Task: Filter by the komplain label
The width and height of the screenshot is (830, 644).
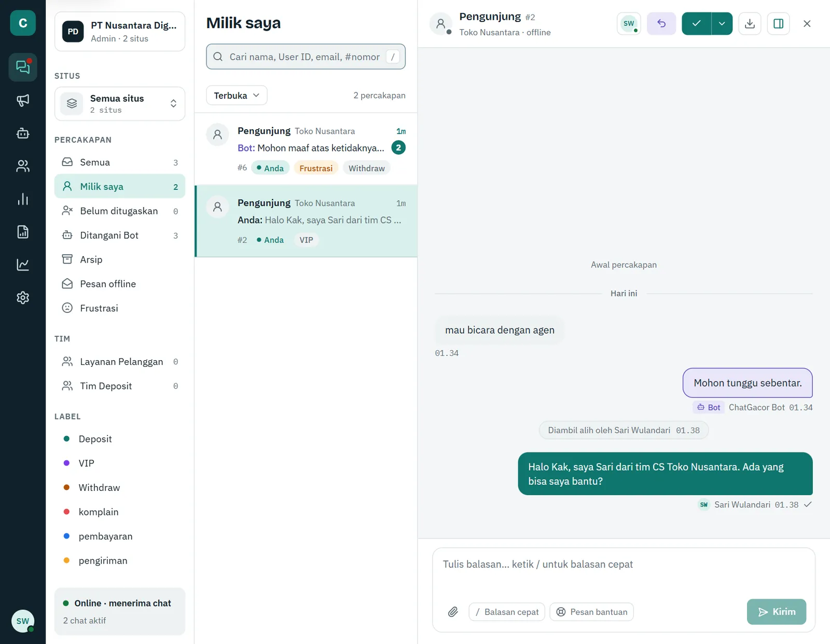Action: 120,512
